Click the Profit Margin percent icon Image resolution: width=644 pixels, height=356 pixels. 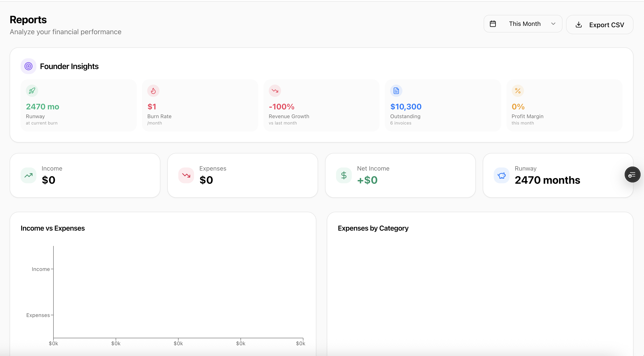(x=517, y=91)
